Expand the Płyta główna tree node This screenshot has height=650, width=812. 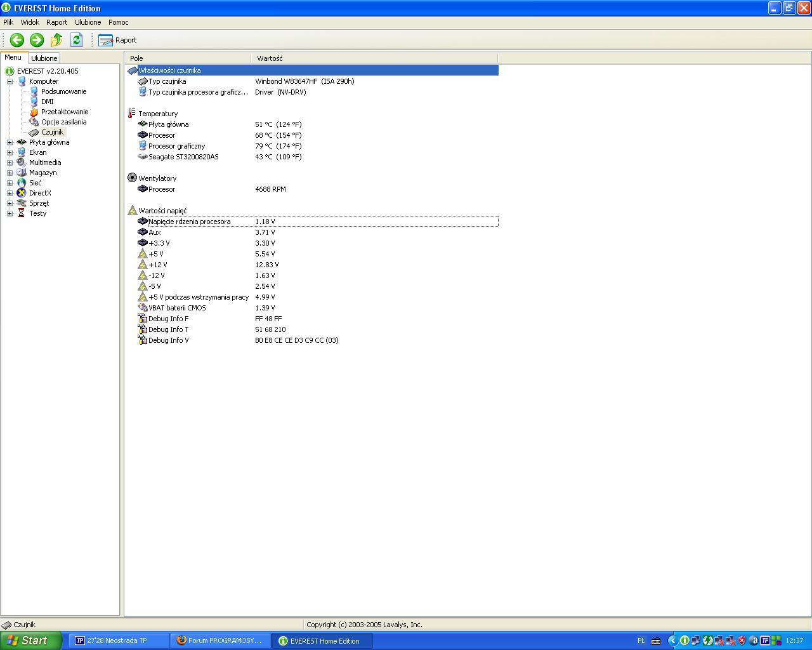click(x=10, y=142)
